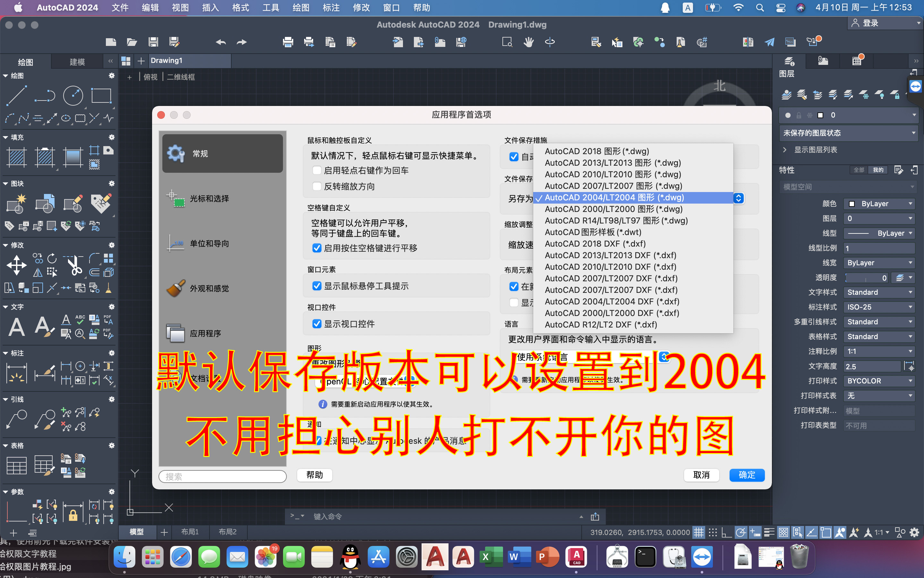924x578 pixels.
Task: Select the Pan hand tool
Action: tap(528, 42)
